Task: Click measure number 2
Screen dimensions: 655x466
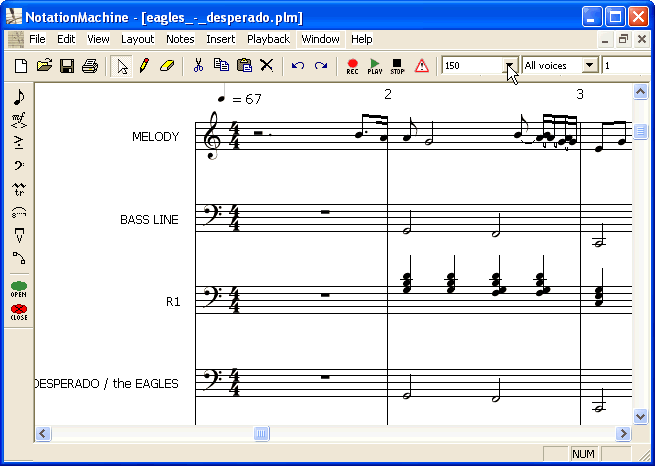Action: point(388,95)
